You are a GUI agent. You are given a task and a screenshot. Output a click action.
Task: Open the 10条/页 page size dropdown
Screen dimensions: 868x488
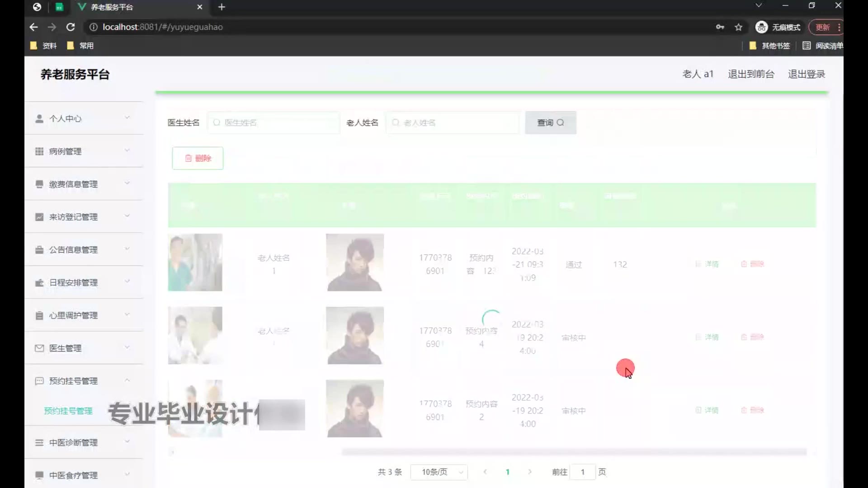coord(439,472)
